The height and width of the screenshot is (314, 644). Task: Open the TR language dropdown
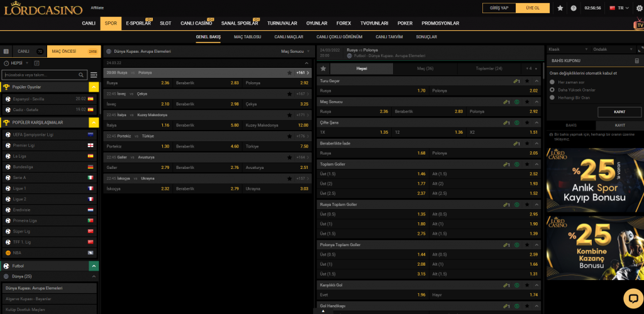pos(621,8)
